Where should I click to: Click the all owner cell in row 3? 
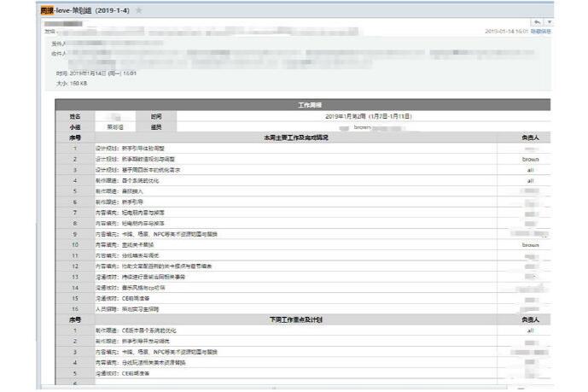530,170
